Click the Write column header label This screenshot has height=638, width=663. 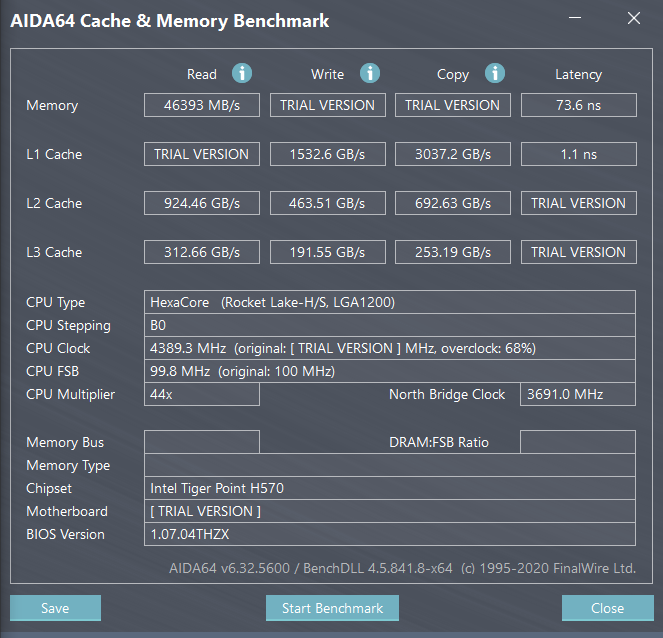327,74
